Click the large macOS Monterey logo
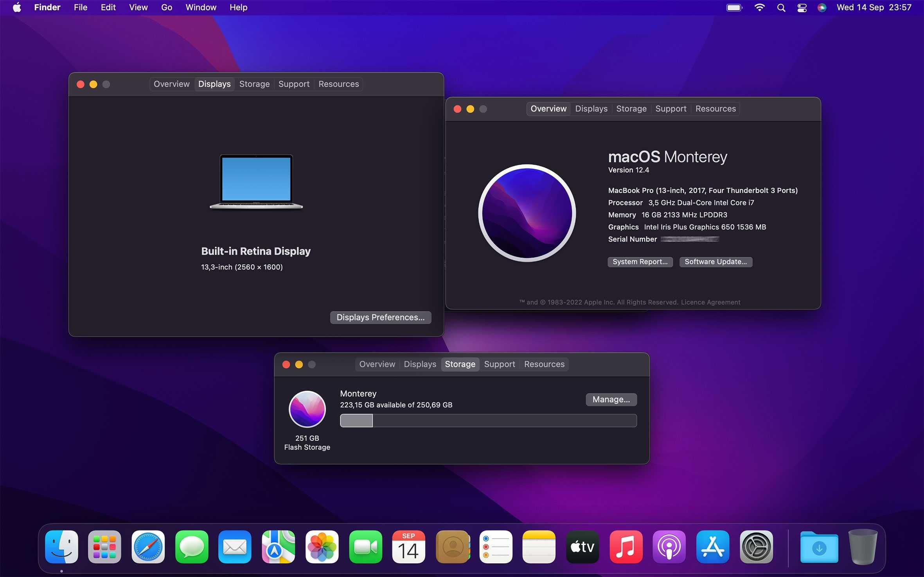924x577 pixels. point(527,213)
